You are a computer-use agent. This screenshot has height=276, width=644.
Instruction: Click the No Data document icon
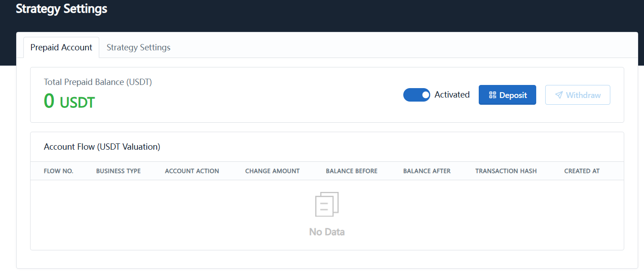point(327,205)
